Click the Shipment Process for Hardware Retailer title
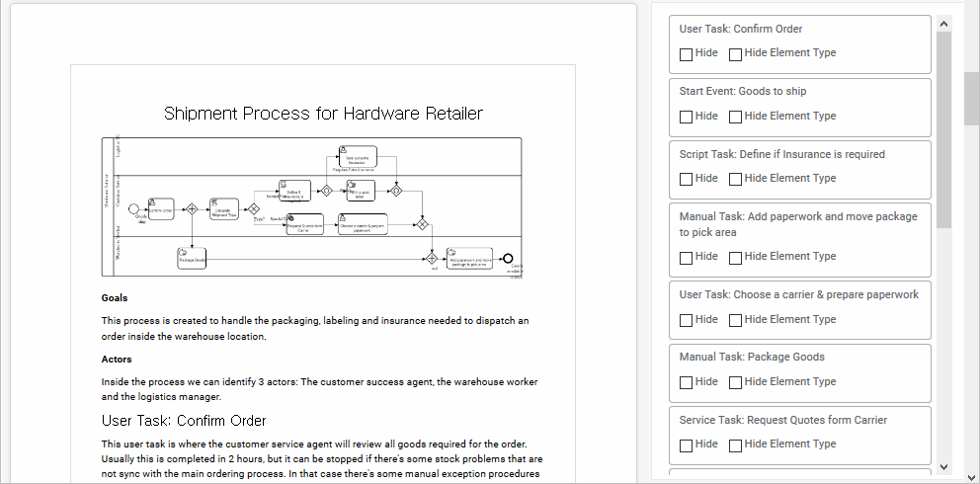980x484 pixels. coord(323,114)
